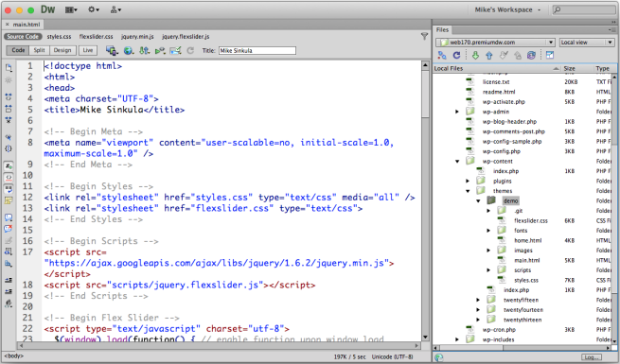Click Connect to Remote Server icon

pyautogui.click(x=442, y=55)
